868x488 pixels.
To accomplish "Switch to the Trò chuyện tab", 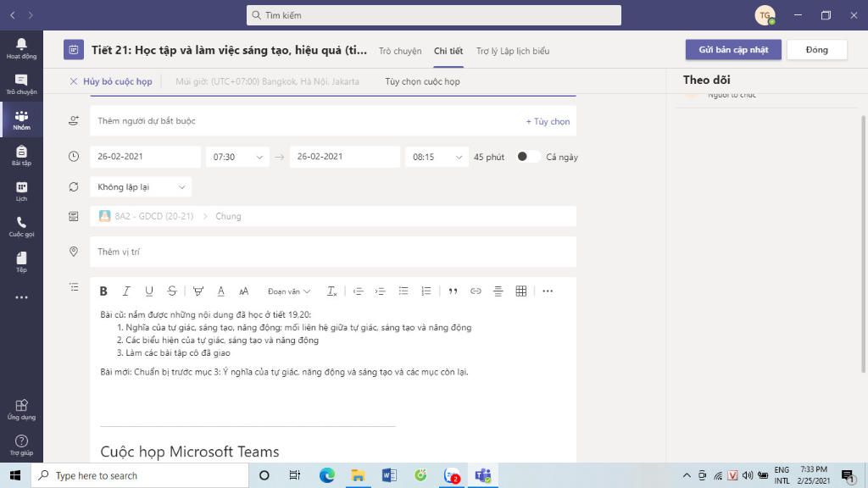I will point(400,51).
